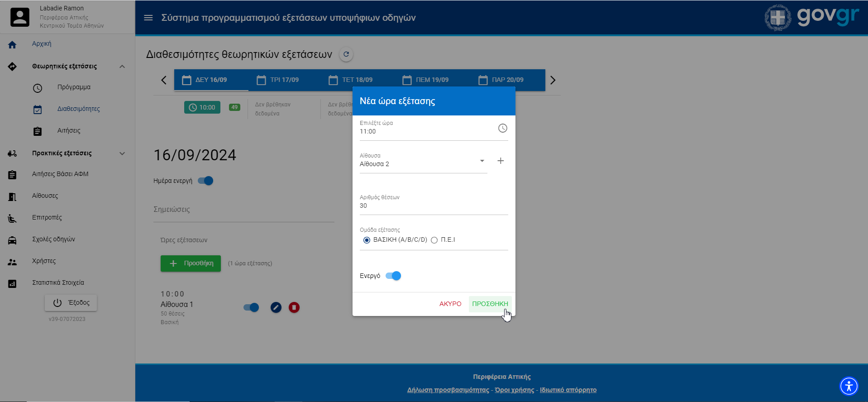Click the Αριθμός θέσεων input field
Image resolution: width=868 pixels, height=402 pixels.
[x=433, y=206]
